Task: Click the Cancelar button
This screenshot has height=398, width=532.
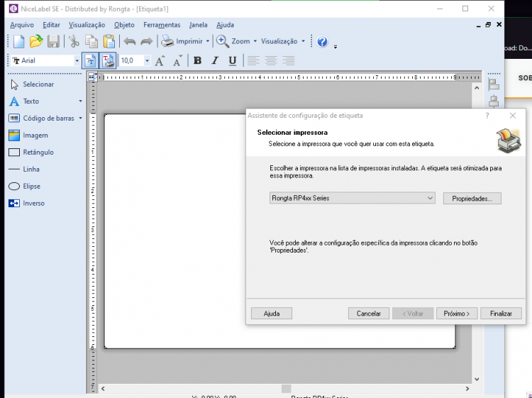Action: (368, 314)
